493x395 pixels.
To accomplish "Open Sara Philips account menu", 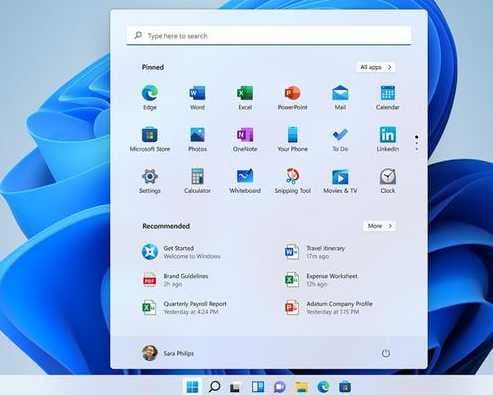I will (x=168, y=353).
